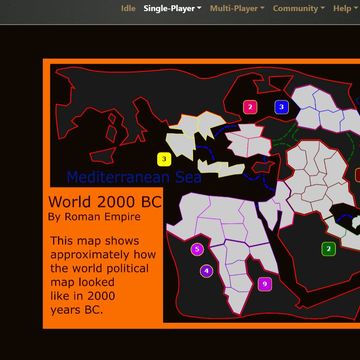360x360 pixels.
Task: Open the Single-Player dropdown menu
Action: pos(172,9)
